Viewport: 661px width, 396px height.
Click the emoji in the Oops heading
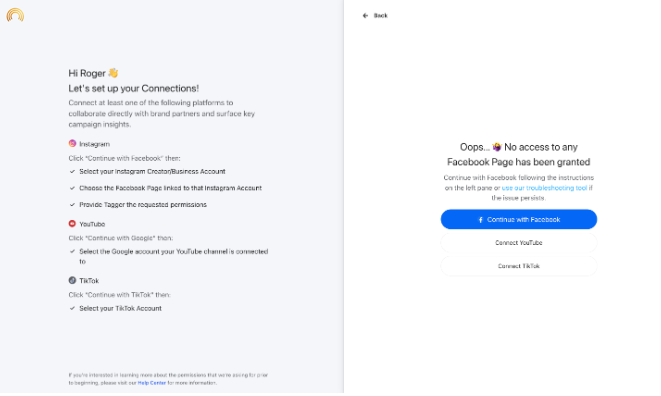(x=497, y=147)
